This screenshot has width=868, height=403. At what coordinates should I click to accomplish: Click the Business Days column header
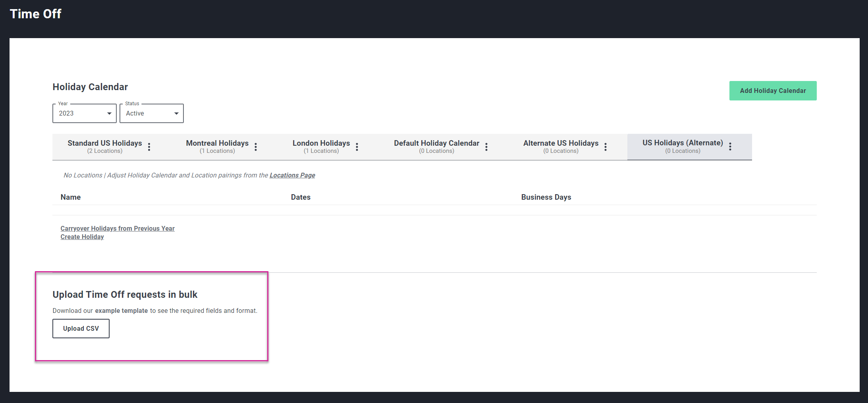[x=546, y=197]
